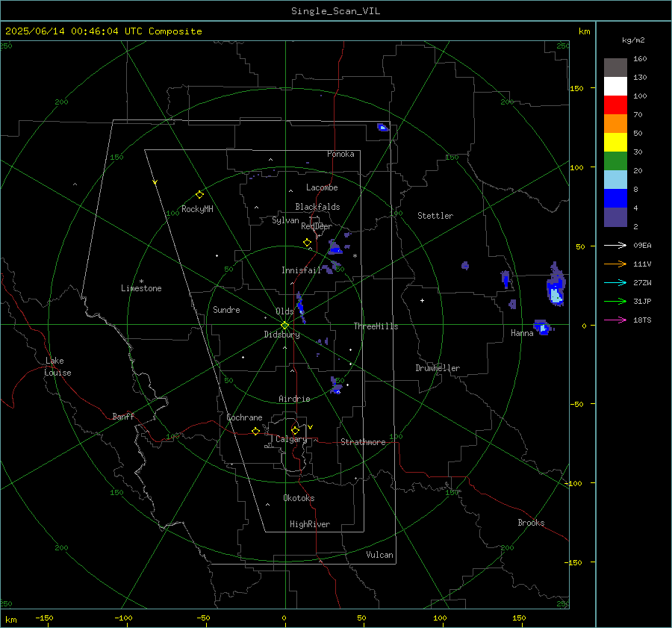
Task: Click the green 31JP arrow in the legend
Action: tap(615, 302)
